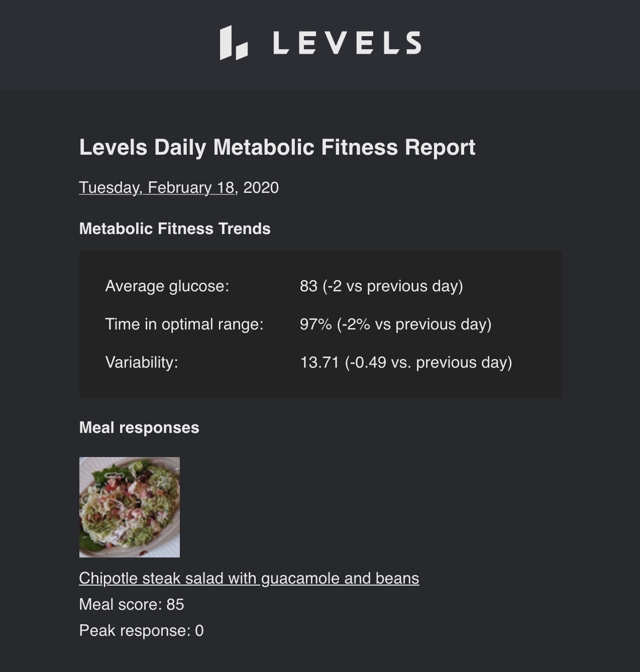Open the Chipotle steak salad with guacamole link

(x=249, y=578)
